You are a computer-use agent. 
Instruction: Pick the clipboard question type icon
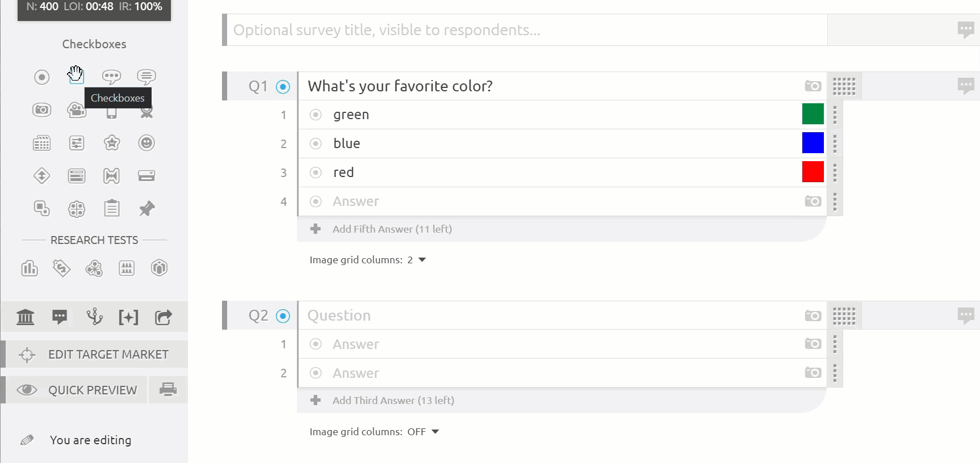112,208
